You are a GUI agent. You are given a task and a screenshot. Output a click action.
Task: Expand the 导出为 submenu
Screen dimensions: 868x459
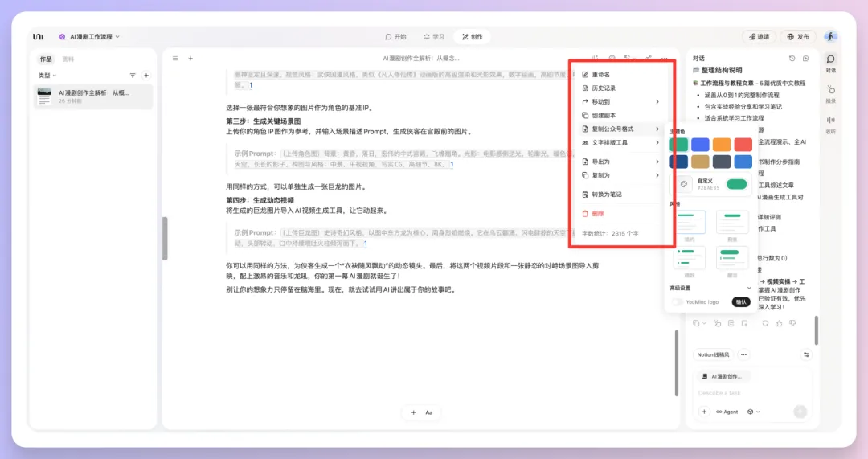point(620,162)
